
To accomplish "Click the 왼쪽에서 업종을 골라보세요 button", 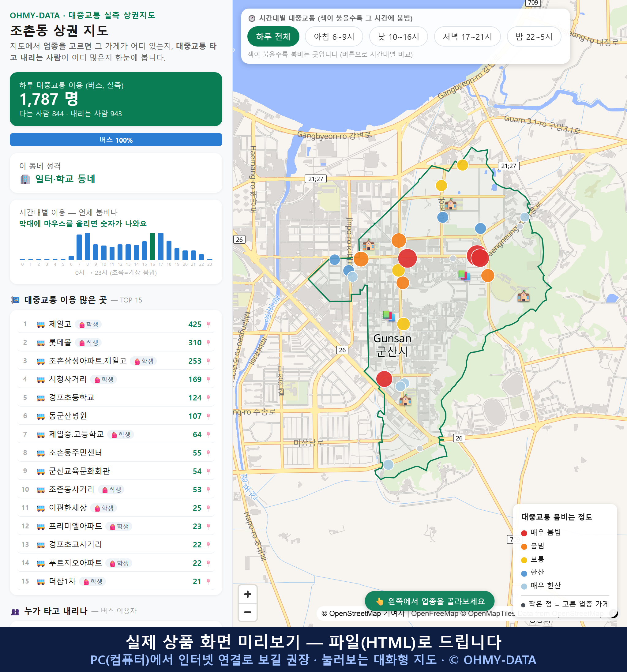I will pyautogui.click(x=429, y=601).
